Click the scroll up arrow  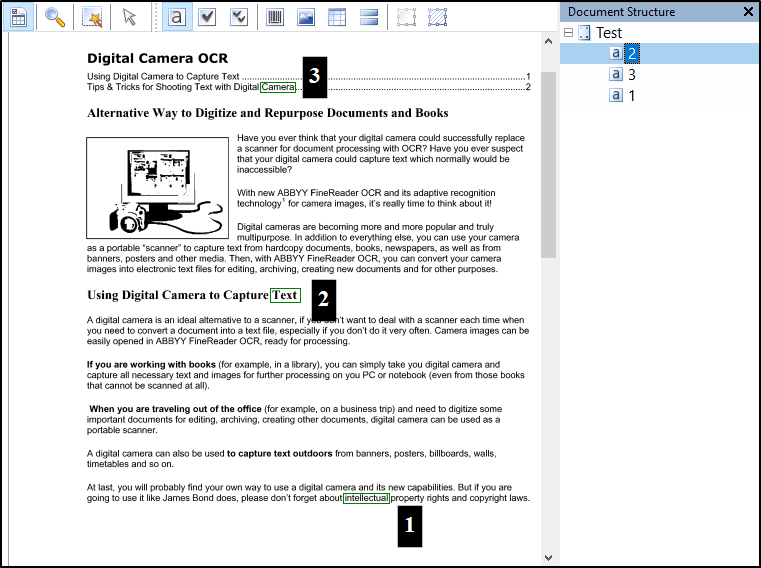coord(548,41)
